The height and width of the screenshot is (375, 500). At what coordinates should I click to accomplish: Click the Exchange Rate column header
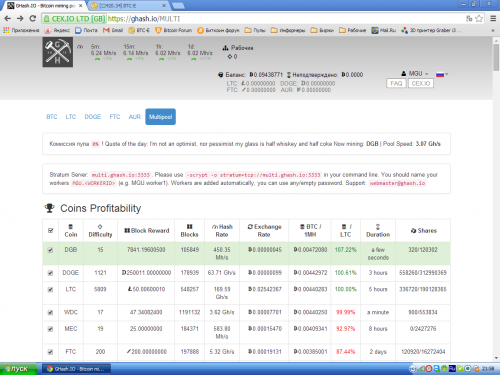point(264,230)
